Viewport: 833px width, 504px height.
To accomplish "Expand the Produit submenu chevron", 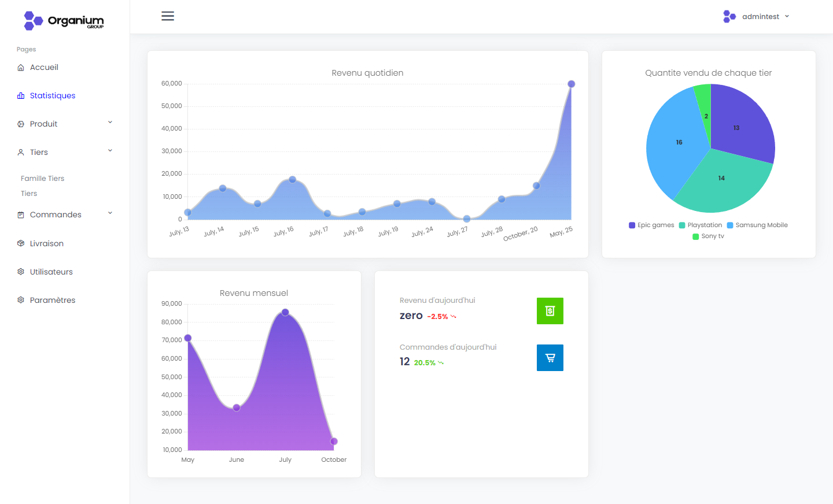I will point(110,123).
